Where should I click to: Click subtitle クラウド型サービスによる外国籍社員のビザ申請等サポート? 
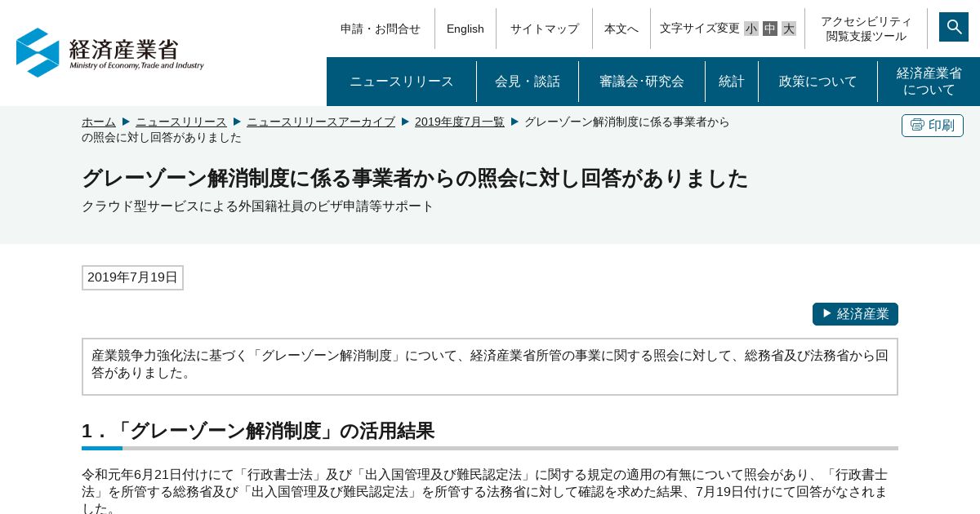pos(258,206)
